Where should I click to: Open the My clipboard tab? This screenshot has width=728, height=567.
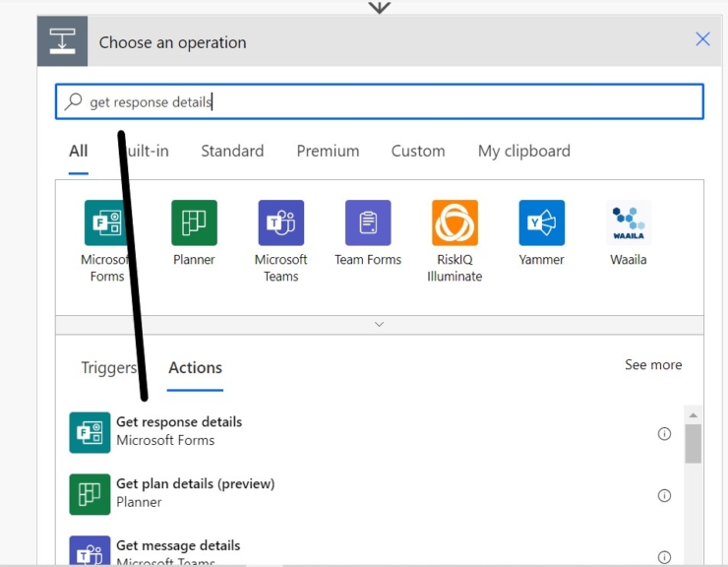[x=523, y=151]
